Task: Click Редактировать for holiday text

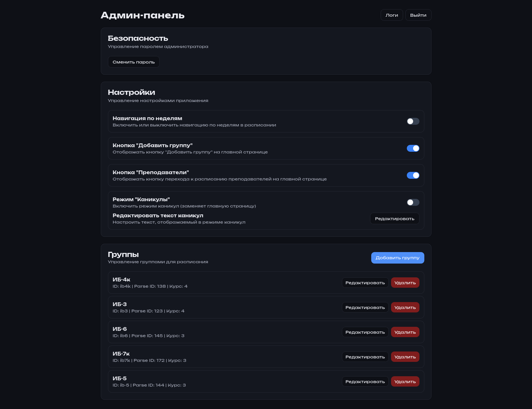Action: 394,219
